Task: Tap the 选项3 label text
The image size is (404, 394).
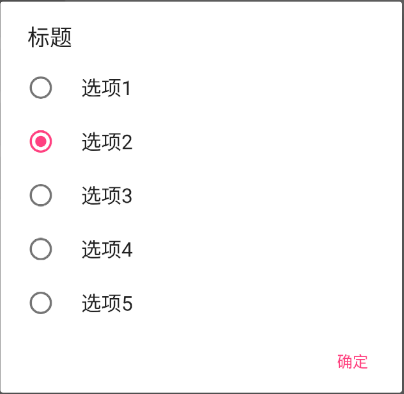Action: [x=107, y=196]
